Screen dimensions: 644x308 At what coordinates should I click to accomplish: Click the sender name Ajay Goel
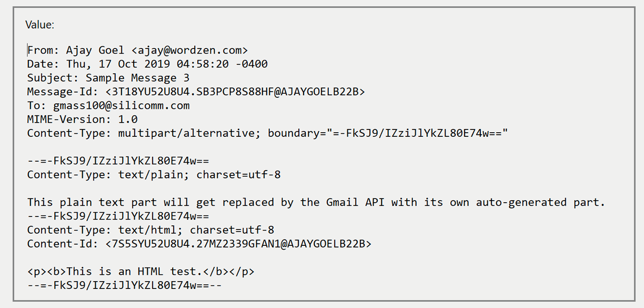[95, 51]
